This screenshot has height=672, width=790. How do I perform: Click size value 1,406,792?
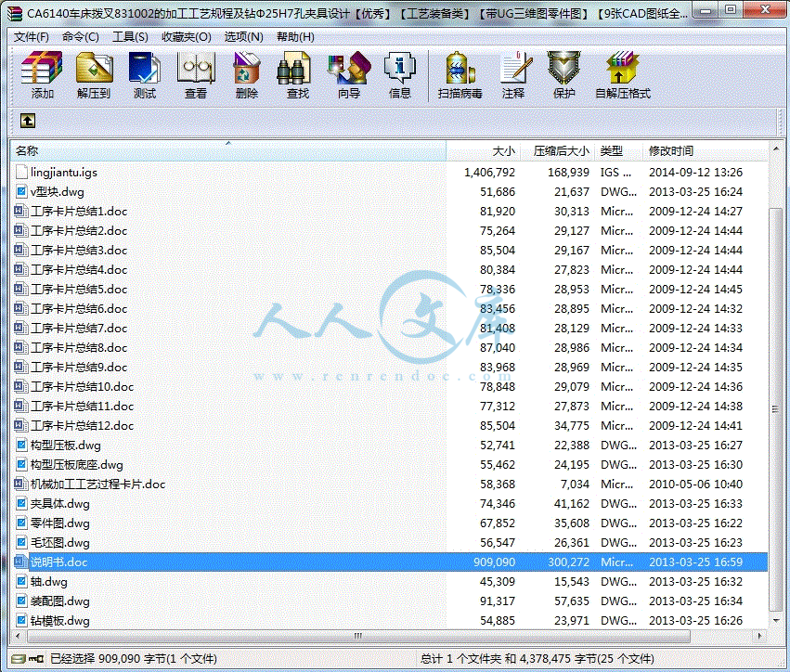coord(489,173)
